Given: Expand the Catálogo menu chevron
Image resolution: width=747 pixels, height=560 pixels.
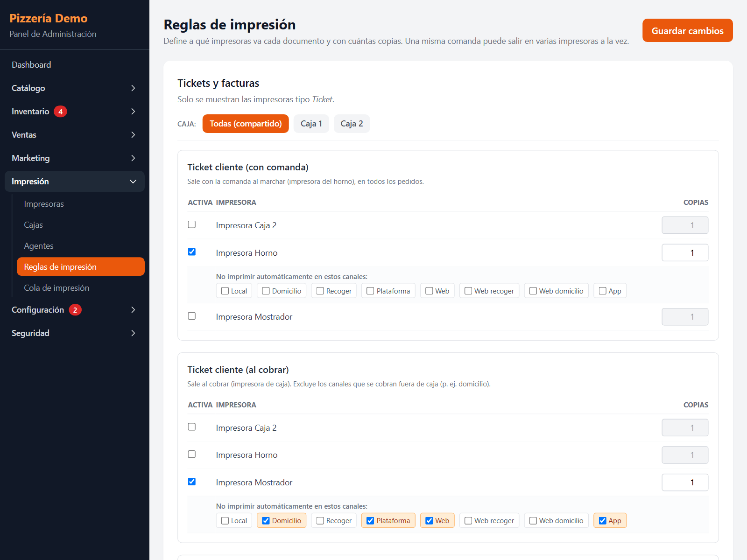Looking at the screenshot, I should pos(133,88).
